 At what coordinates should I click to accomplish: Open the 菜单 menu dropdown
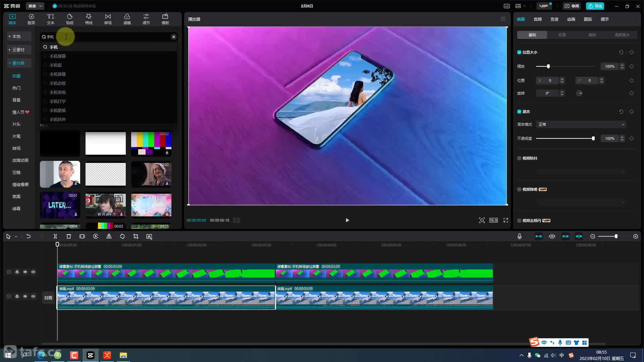point(35,6)
